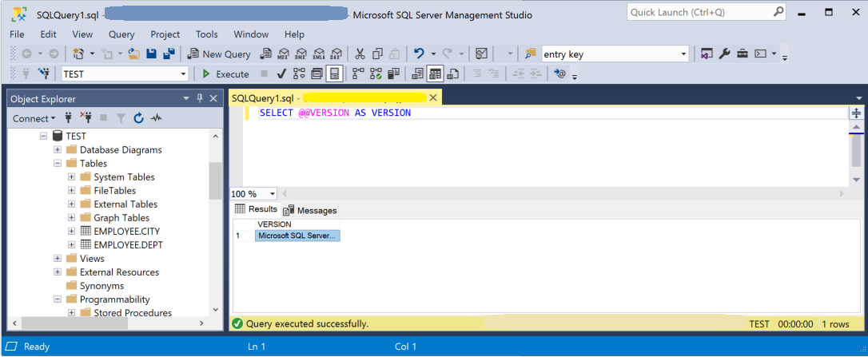Click the Save All icon in toolbar
The height and width of the screenshot is (357, 868).
click(x=169, y=54)
